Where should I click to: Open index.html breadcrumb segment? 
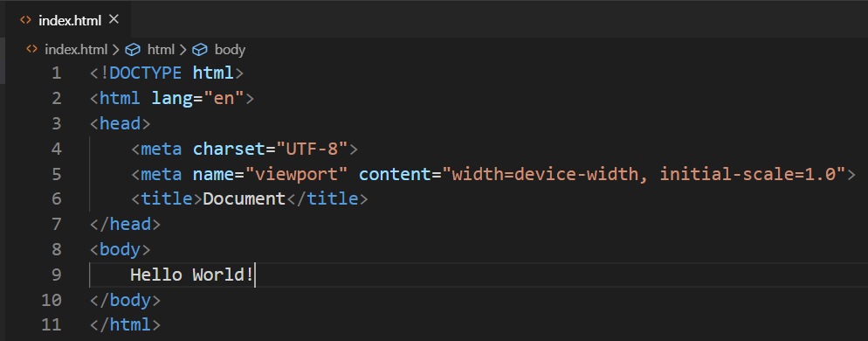point(75,49)
